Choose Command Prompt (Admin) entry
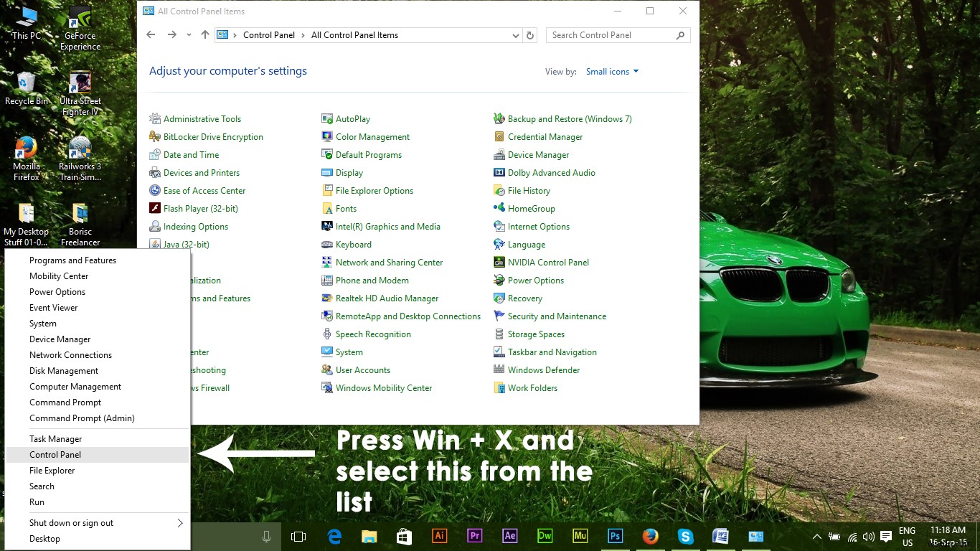Image resolution: width=980 pixels, height=551 pixels. tap(98, 418)
